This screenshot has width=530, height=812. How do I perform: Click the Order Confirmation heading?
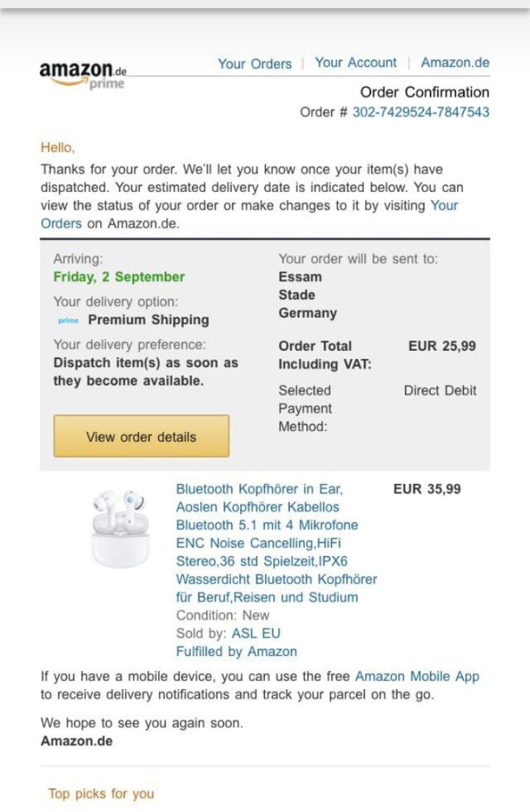coord(425,93)
